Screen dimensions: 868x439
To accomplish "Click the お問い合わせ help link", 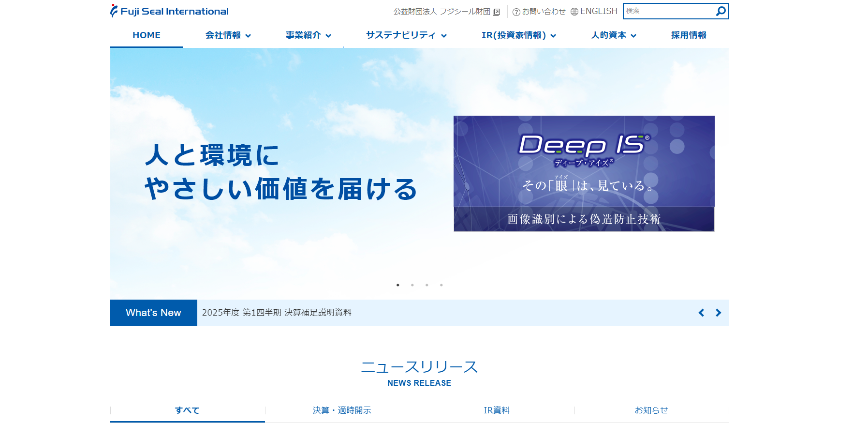I will tap(539, 12).
